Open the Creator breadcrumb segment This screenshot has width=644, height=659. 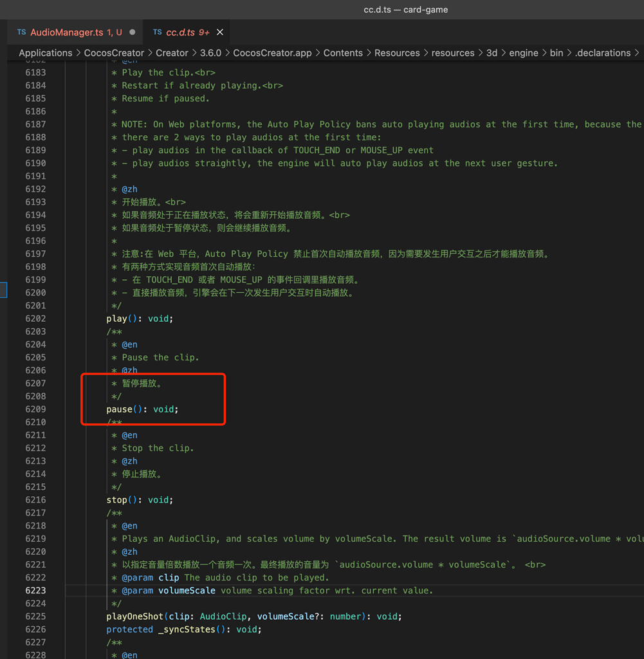click(172, 53)
